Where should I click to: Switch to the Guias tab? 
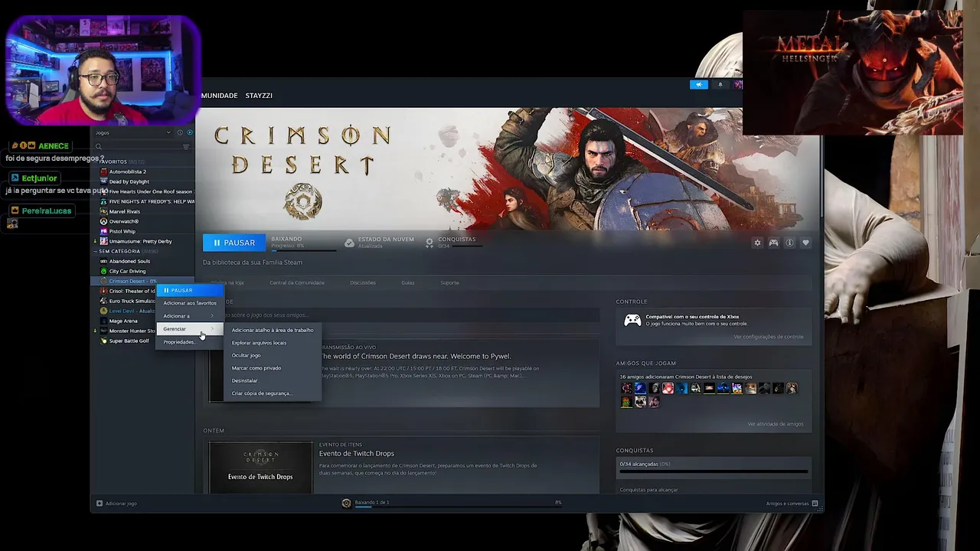point(407,282)
